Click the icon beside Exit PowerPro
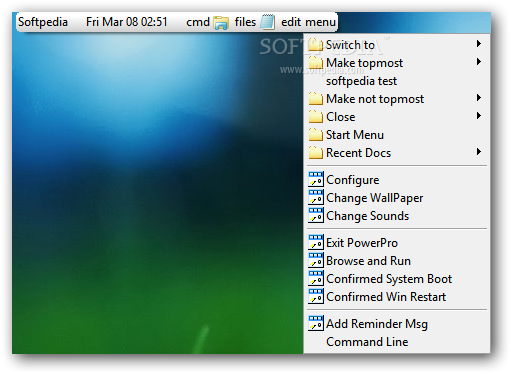This screenshot has width=511, height=374. click(x=316, y=242)
